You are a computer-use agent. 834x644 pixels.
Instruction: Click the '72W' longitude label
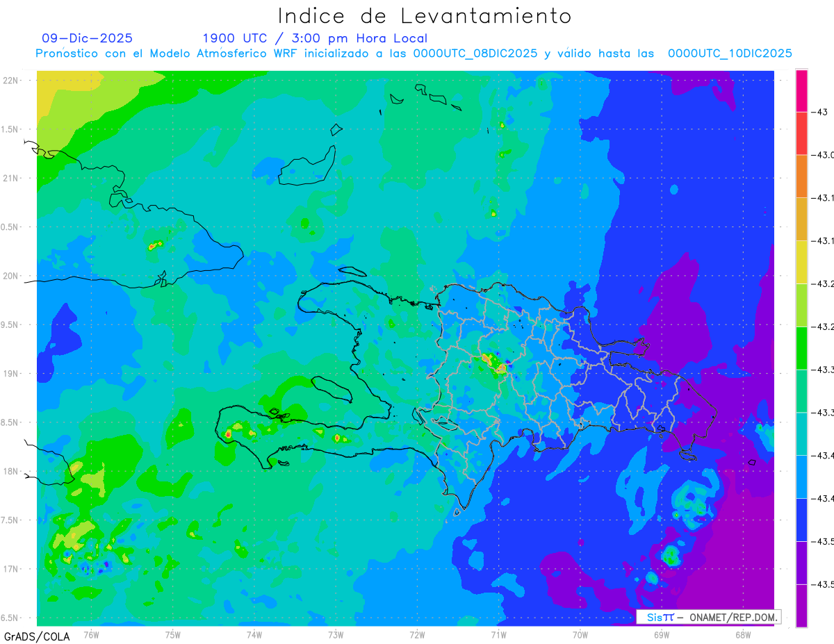click(x=417, y=634)
